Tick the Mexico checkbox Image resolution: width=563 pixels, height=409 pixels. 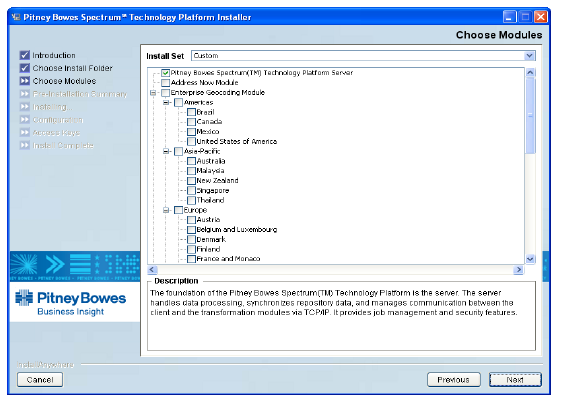point(191,132)
